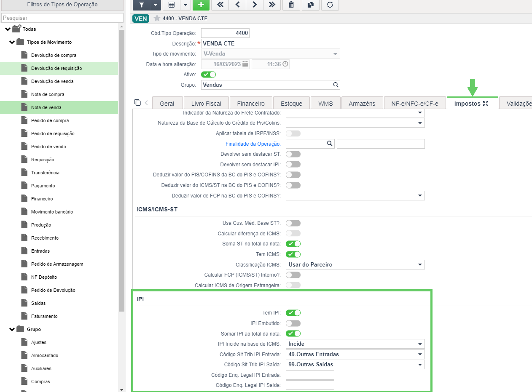The height and width of the screenshot is (392, 532).
Task: Open Classificação ICMS dropdown
Action: 420,265
